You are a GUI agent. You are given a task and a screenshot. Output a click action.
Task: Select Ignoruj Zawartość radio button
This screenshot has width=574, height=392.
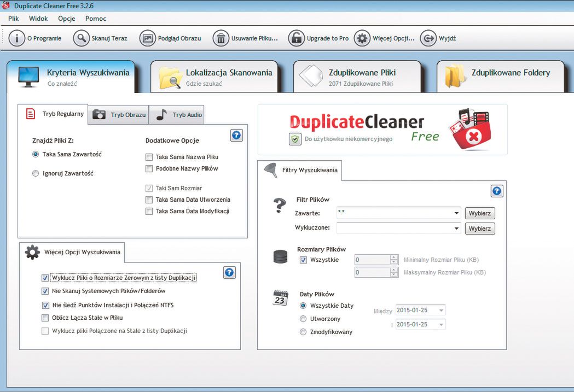point(36,173)
